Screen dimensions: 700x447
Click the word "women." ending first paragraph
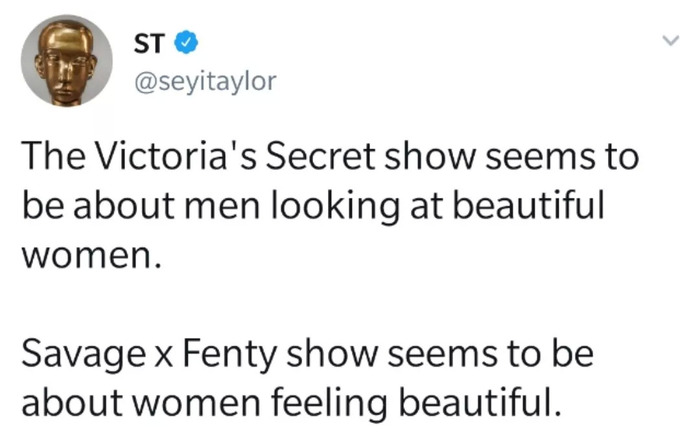pyautogui.click(x=91, y=257)
